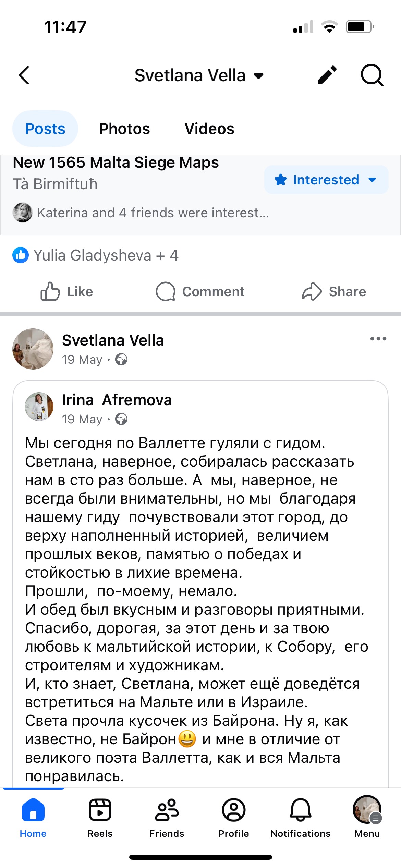Share Svetlana Vella's post
The height and width of the screenshot is (868, 401).
coord(335,292)
